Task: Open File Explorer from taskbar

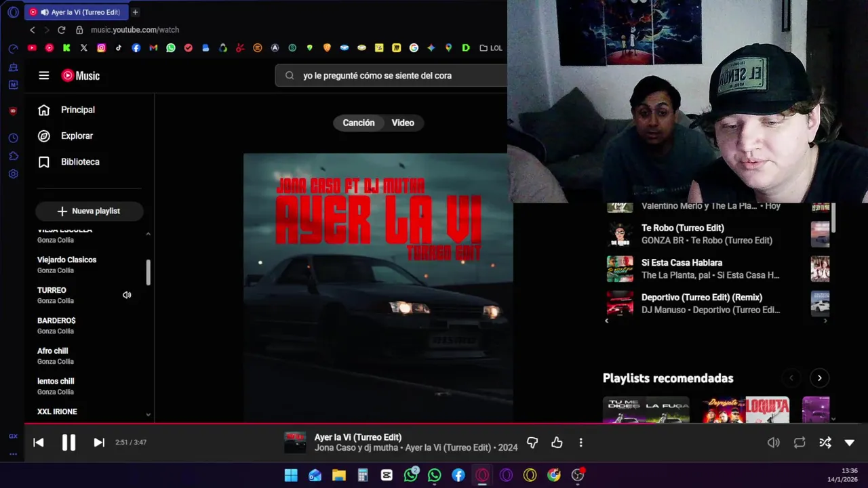Action: [x=339, y=475]
